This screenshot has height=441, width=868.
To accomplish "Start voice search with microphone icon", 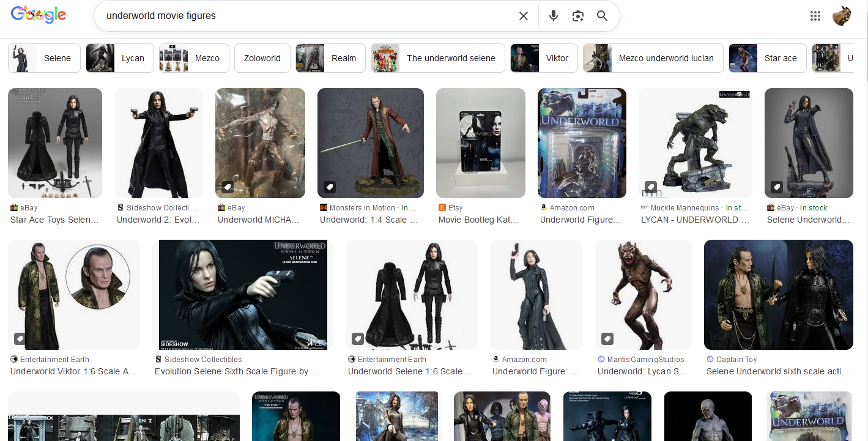I will click(x=554, y=16).
